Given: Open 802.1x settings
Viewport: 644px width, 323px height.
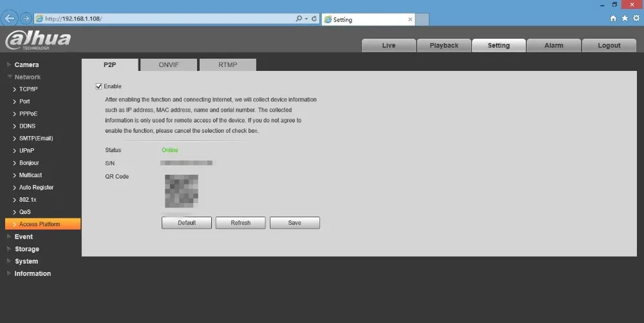Looking at the screenshot, I should coord(28,200).
